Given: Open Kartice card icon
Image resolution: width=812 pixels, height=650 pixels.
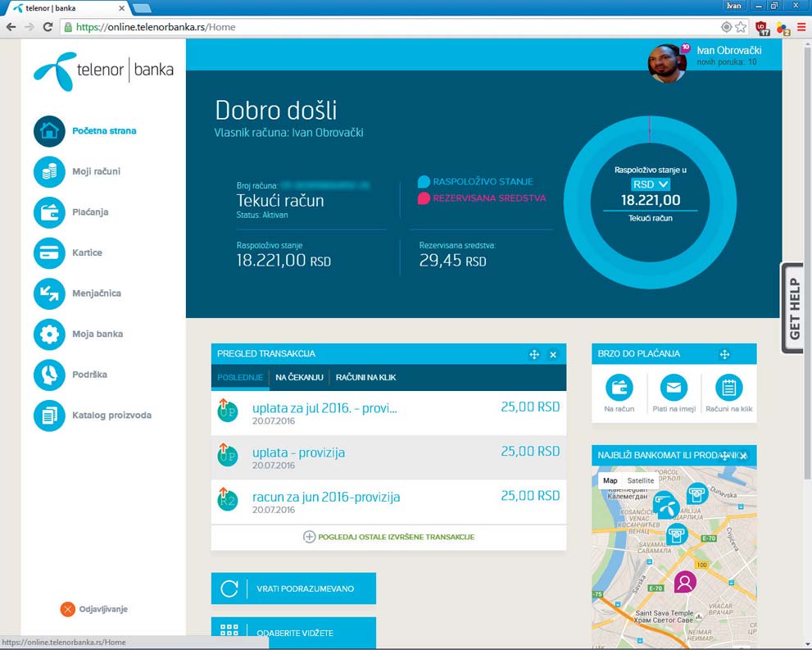Looking at the screenshot, I should coord(49,252).
